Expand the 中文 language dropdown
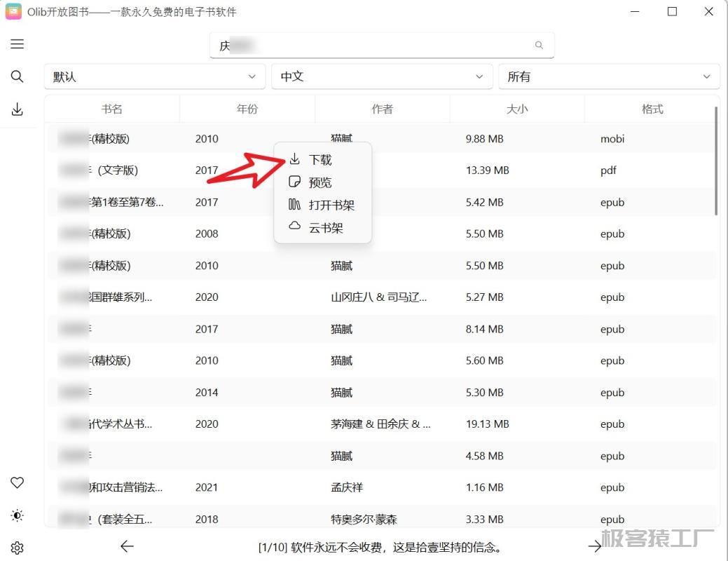 (381, 76)
